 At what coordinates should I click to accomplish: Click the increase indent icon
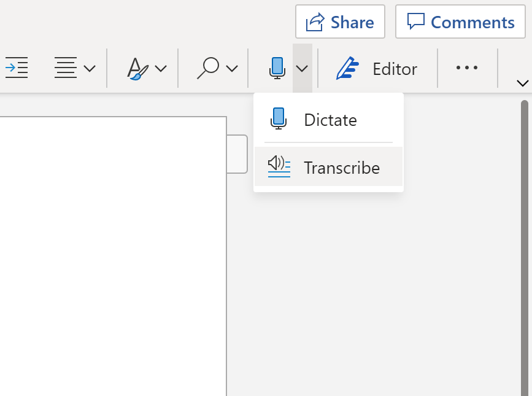point(16,68)
